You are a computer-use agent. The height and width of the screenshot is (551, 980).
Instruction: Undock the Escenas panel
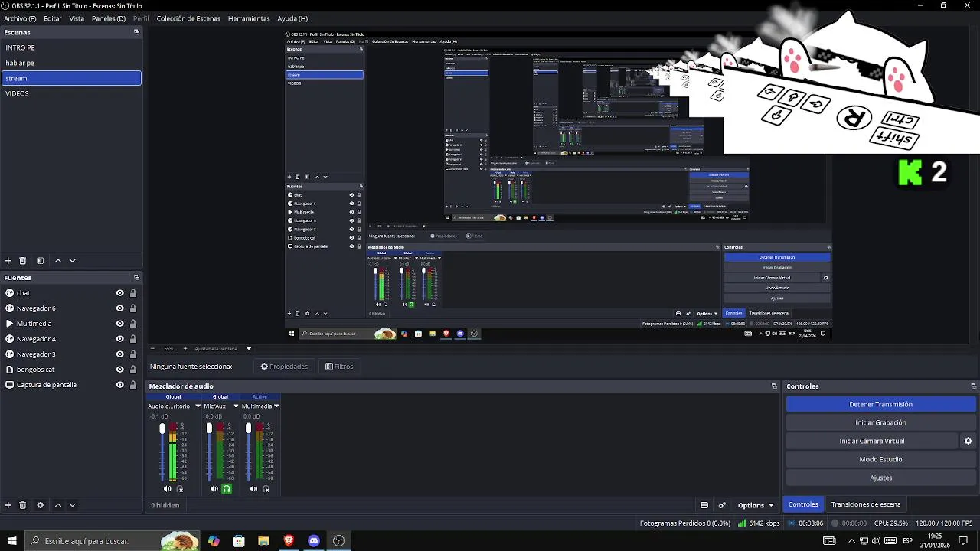coord(136,32)
